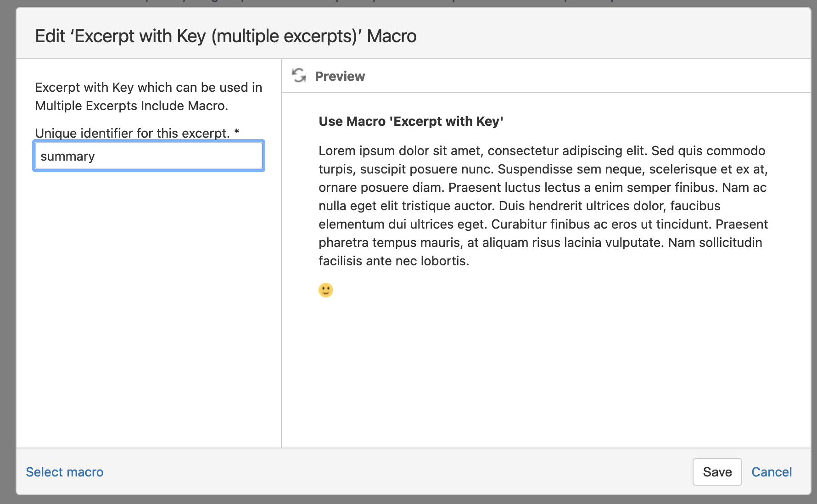
Task: Cancel editing the macro
Action: 771,472
